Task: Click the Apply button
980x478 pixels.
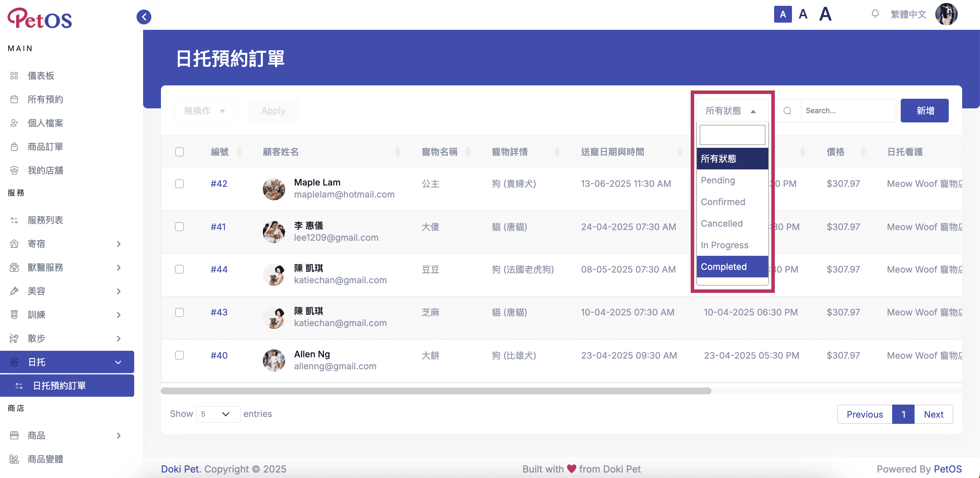Action: (273, 111)
